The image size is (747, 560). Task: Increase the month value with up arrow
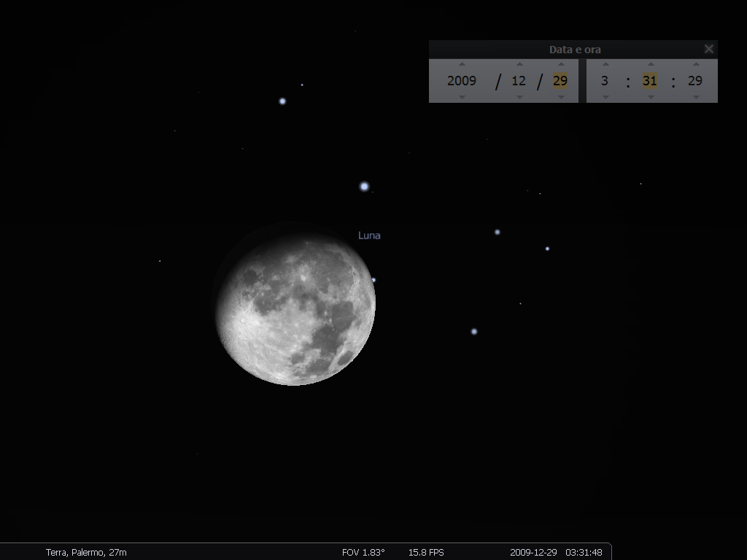pos(519,64)
